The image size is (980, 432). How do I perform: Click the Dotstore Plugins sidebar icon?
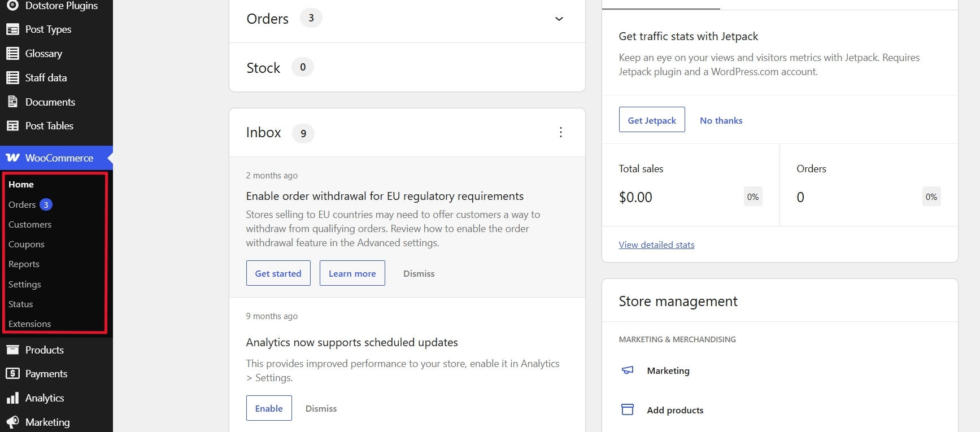click(x=12, y=6)
